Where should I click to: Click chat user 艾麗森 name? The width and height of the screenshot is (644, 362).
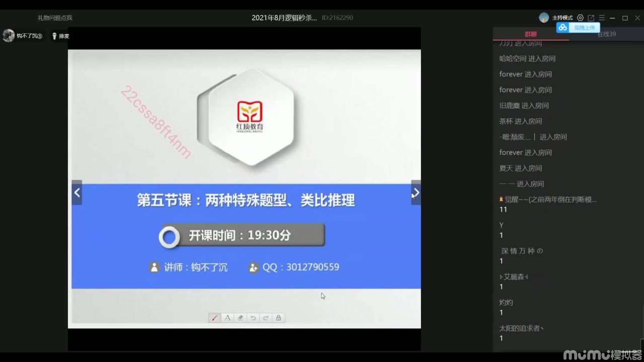(x=513, y=277)
